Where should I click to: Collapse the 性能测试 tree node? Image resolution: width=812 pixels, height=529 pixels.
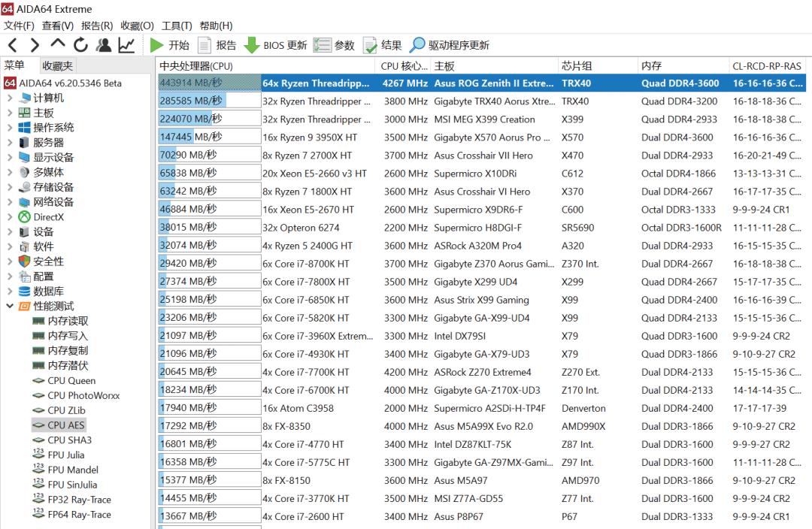click(10, 306)
